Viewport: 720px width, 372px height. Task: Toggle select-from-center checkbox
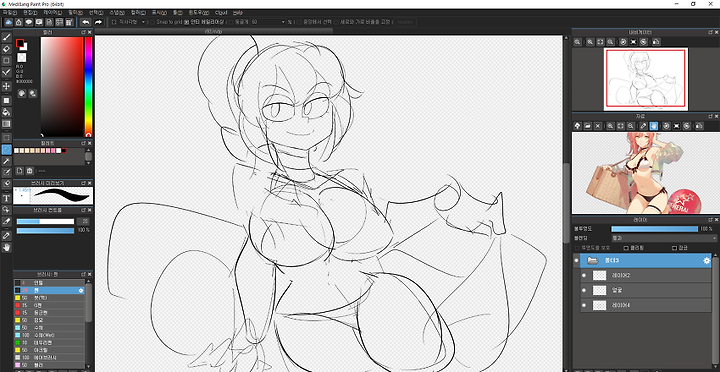299,22
